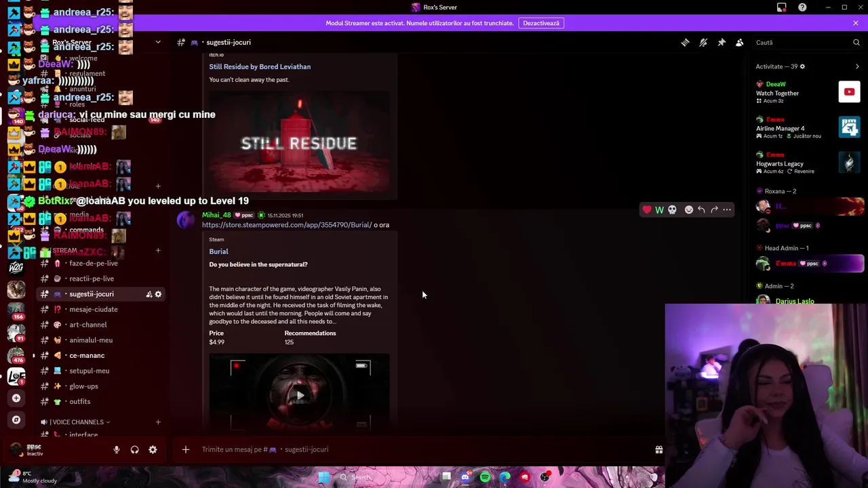
Task: Toggle notification settings bell icon
Action: [703, 42]
